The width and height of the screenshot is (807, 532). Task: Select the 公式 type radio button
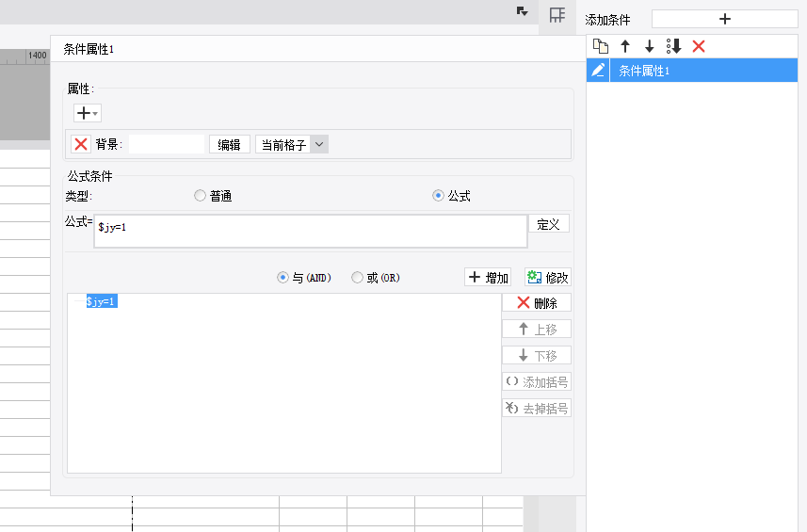tap(438, 196)
